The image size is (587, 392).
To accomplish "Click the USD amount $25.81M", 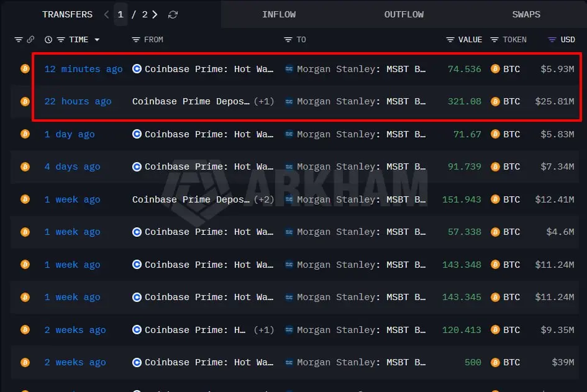I will click(555, 101).
